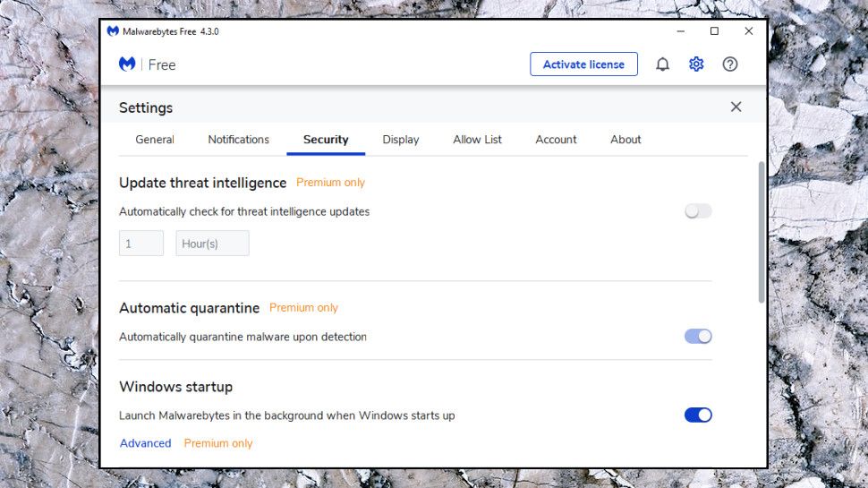Viewport: 868px width, 488px height.
Task: Open the Advanced startup link
Action: point(146,443)
